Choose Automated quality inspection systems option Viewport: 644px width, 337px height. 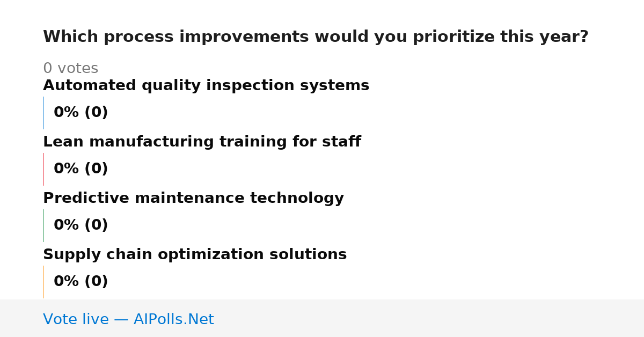tap(206, 86)
